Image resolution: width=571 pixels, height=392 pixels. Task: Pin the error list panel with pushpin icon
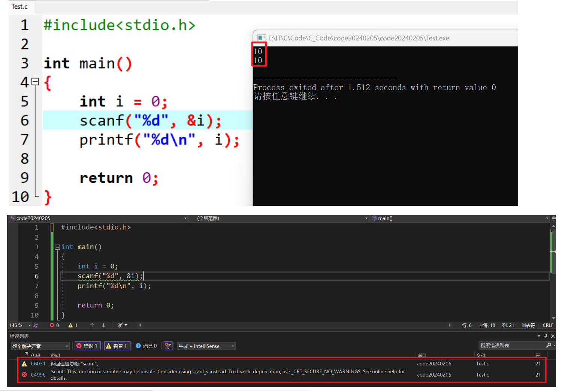pos(546,336)
